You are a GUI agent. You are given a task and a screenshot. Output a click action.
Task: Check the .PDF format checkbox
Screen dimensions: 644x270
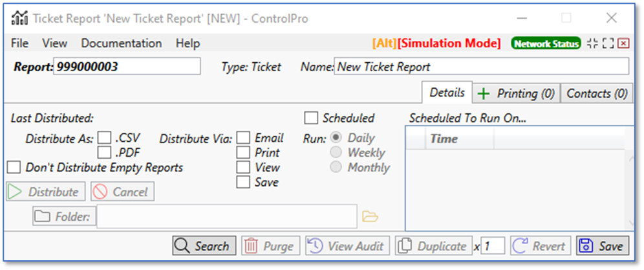click(105, 153)
